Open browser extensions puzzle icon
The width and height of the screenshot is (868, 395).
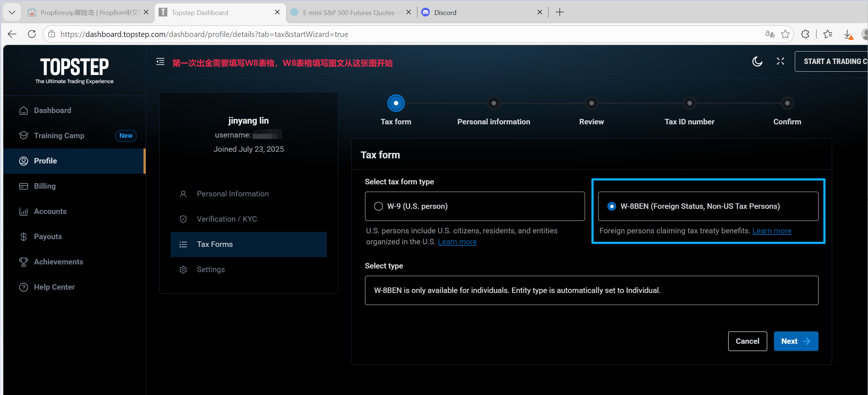(805, 34)
